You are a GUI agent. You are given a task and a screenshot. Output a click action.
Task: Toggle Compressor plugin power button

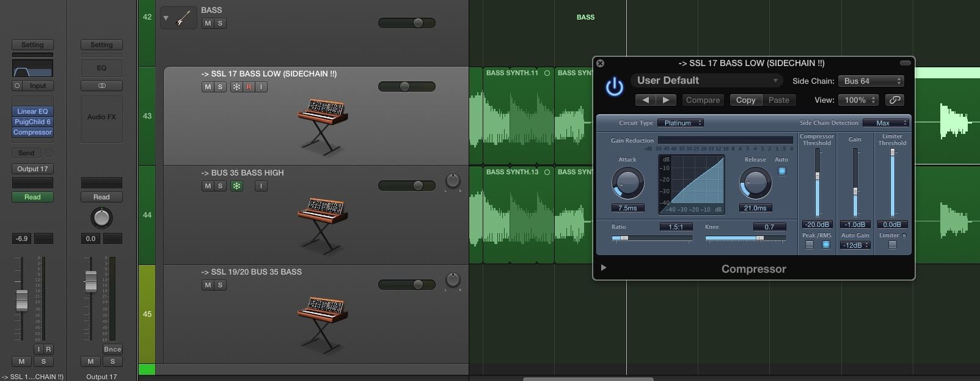pyautogui.click(x=614, y=87)
